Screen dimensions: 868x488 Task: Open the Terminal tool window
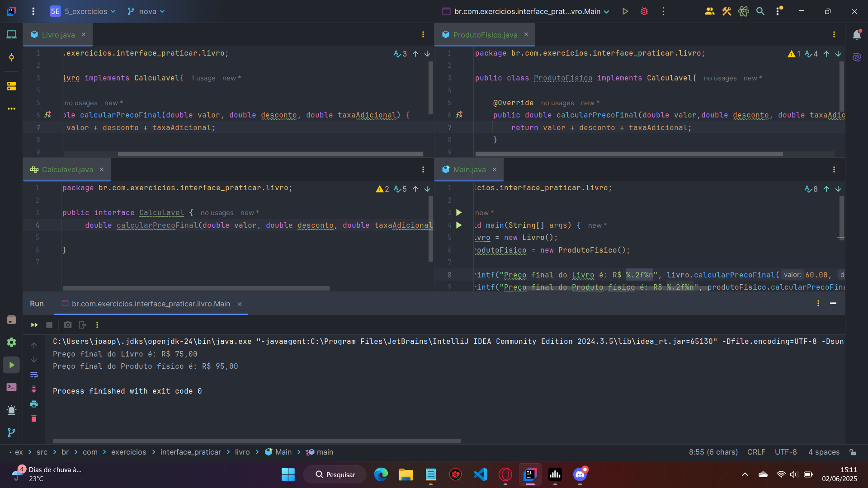[x=11, y=387]
